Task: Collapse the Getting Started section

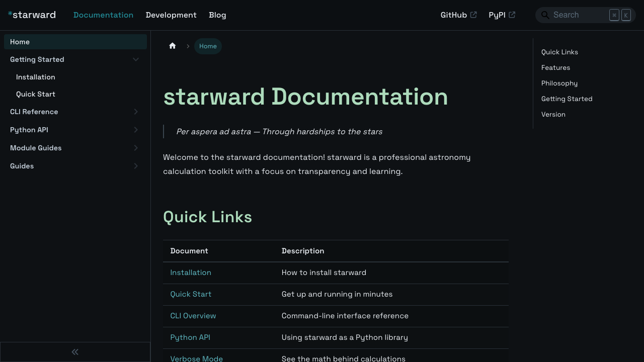Action: click(135, 59)
